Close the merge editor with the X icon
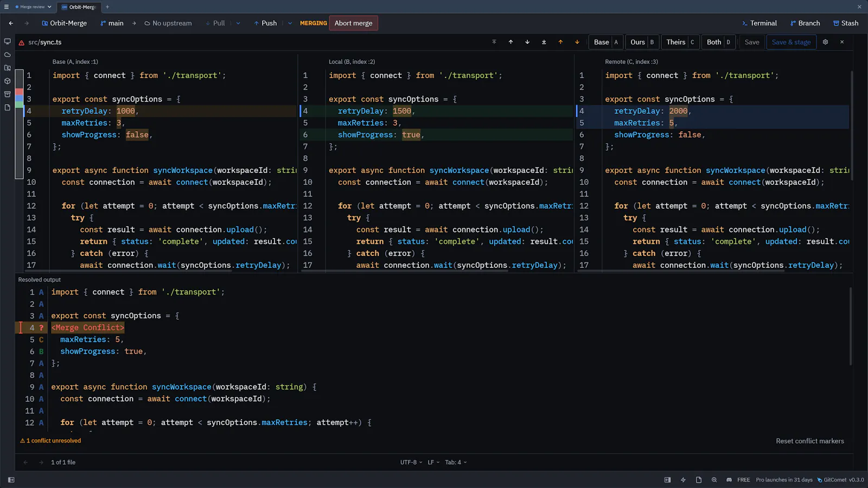The height and width of the screenshot is (488, 868). coord(842,42)
